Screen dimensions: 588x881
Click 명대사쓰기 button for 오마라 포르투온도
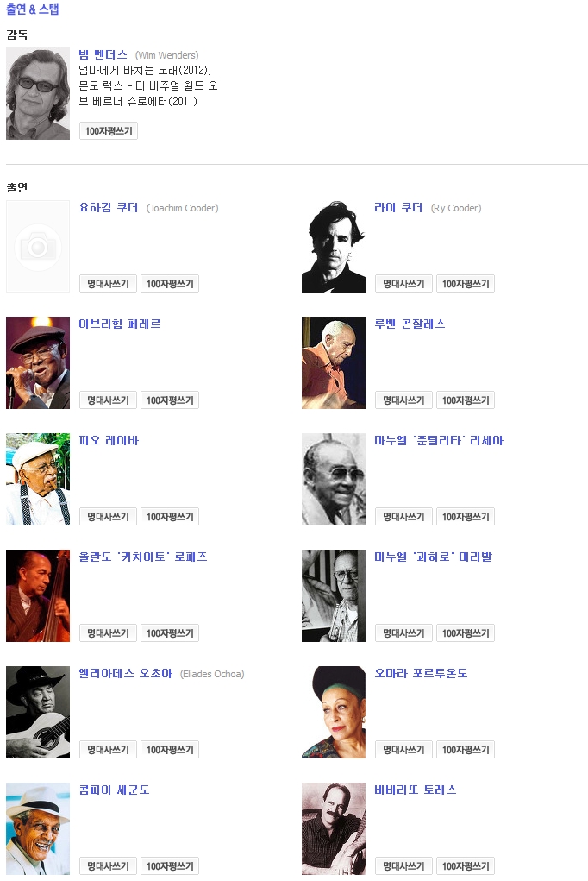(x=403, y=749)
